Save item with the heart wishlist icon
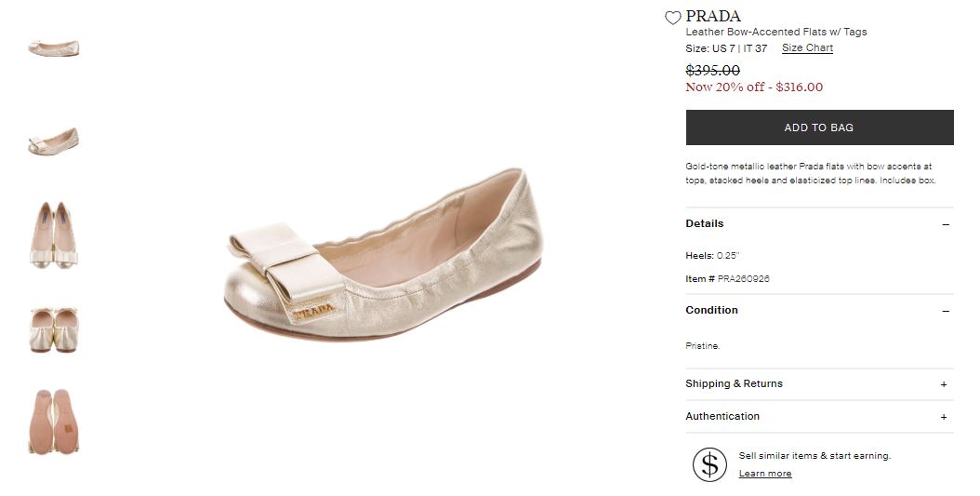 point(673,18)
